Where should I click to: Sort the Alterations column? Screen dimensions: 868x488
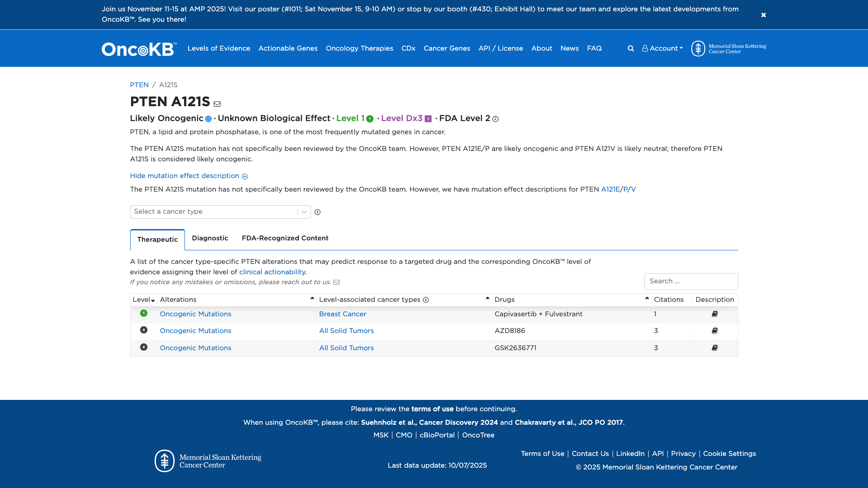tap(312, 298)
